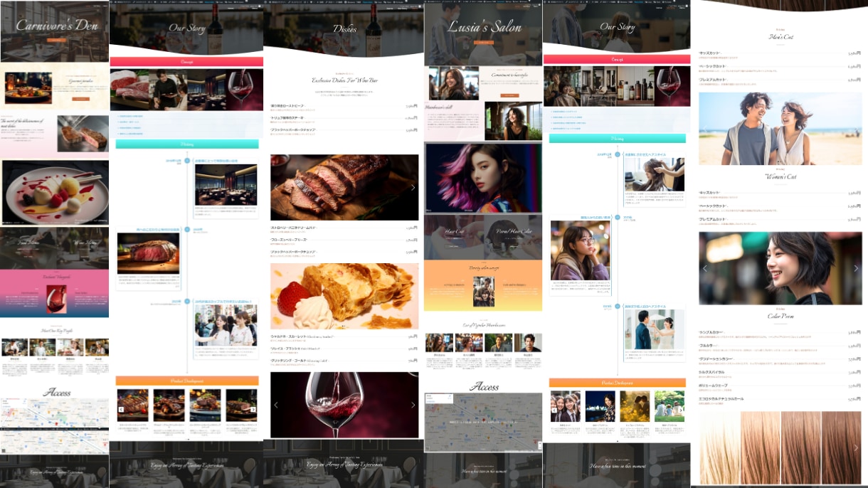The image size is (868, 488).
Task: Select the orange Product Development banner on restaurant page
Action: coord(186,381)
